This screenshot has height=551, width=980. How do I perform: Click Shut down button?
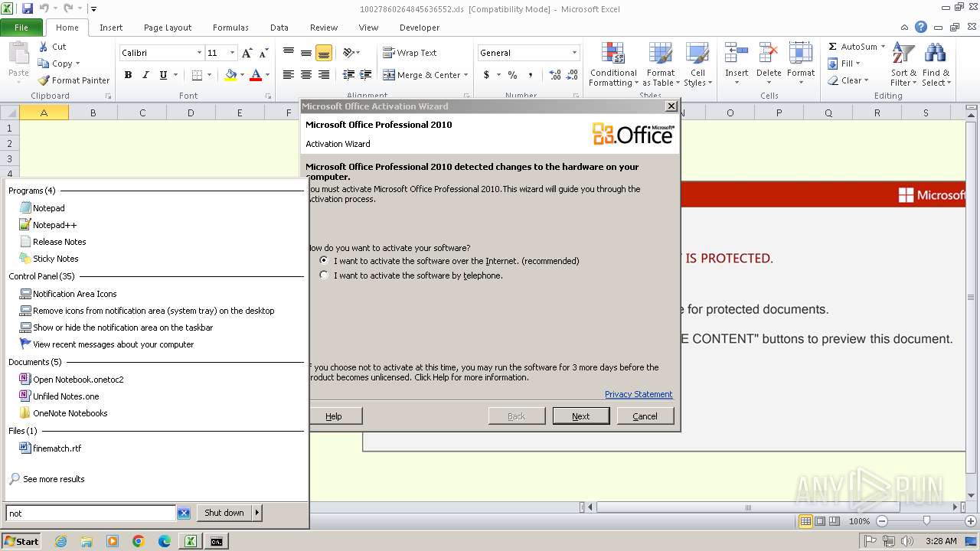point(224,513)
